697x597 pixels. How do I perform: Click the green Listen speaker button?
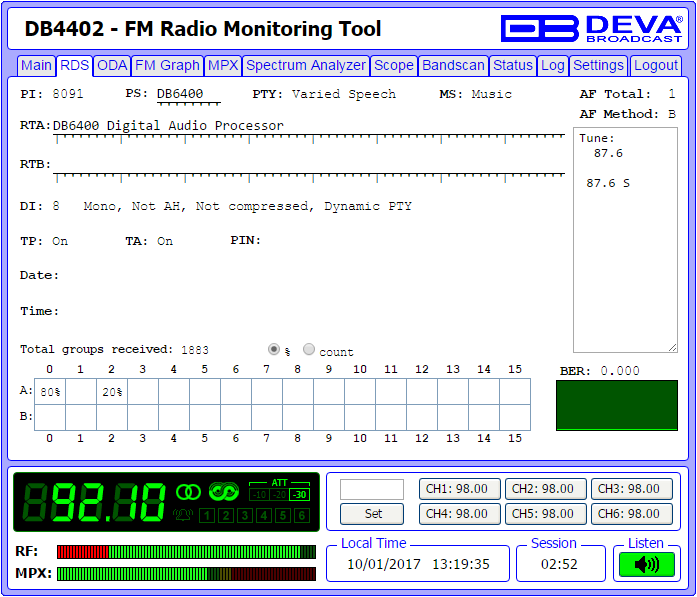coord(647,565)
